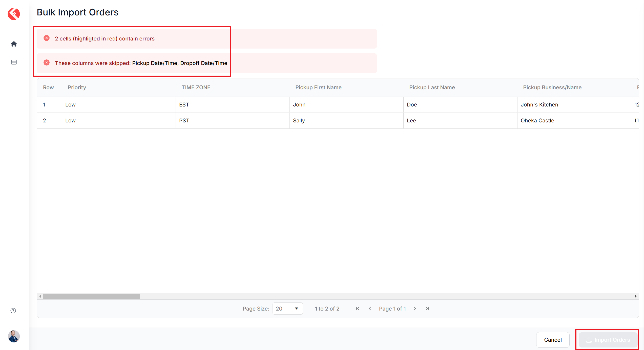Click the scrollbar right arrow
This screenshot has height=350, width=644.
coord(636,296)
